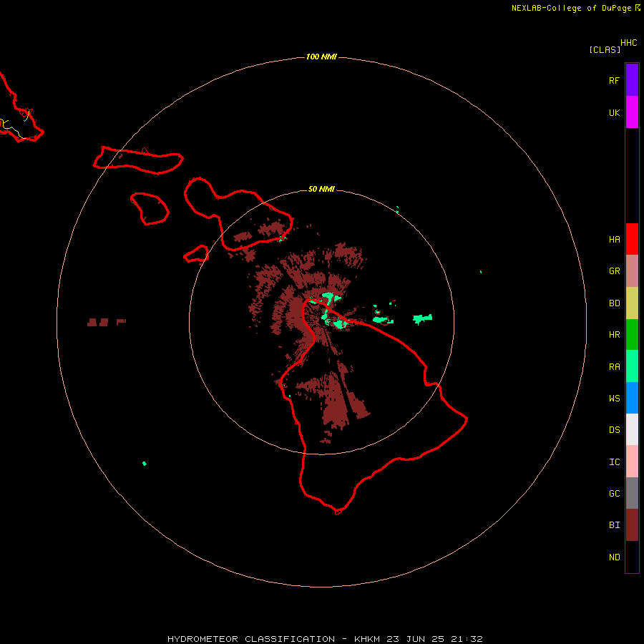
Task: Click the BI biological brown swatch
Action: [632, 525]
